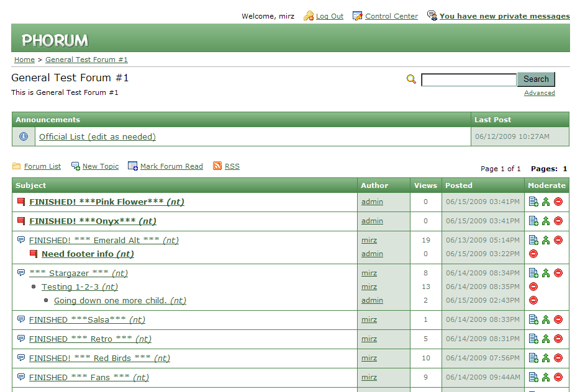Viewport: 580px width, 392px height.
Task: Open 'FINISHED ***Salsa***' topic
Action: pyautogui.click(x=87, y=319)
